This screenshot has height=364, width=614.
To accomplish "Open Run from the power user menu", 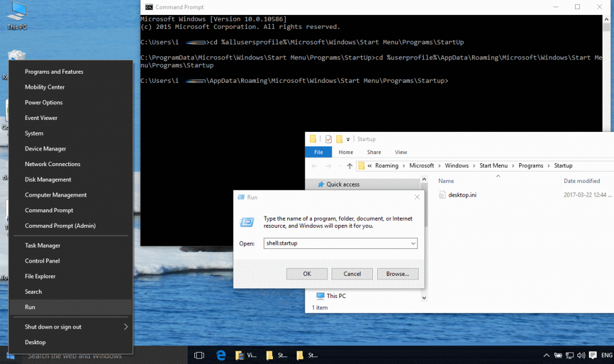I will (x=31, y=306).
